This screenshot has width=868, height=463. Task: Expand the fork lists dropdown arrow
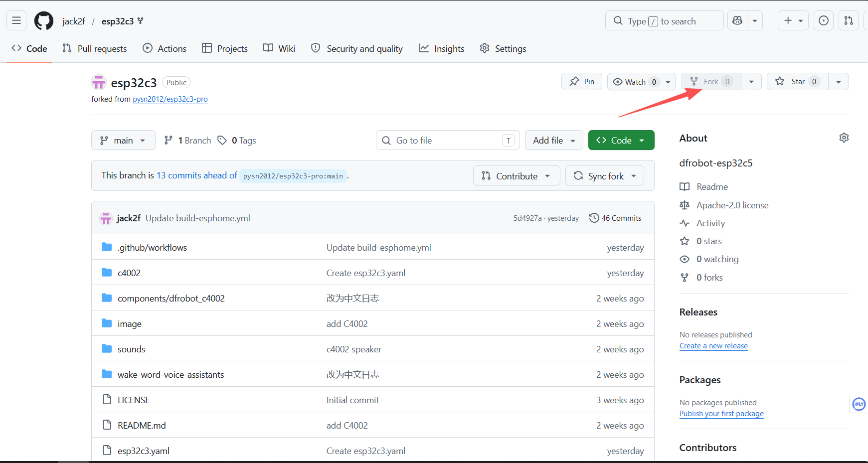pos(751,81)
